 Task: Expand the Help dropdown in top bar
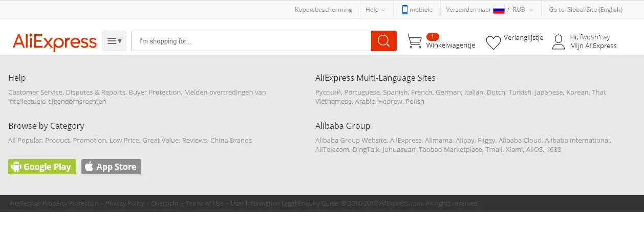point(375,9)
